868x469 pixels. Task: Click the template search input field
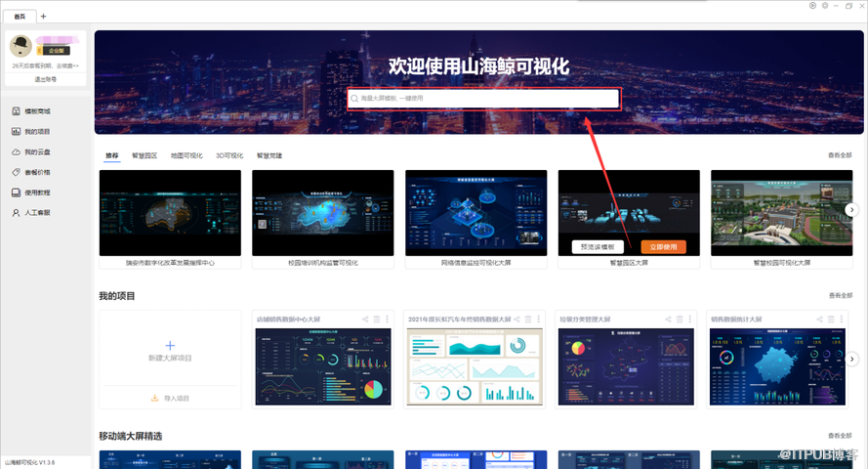coord(483,99)
